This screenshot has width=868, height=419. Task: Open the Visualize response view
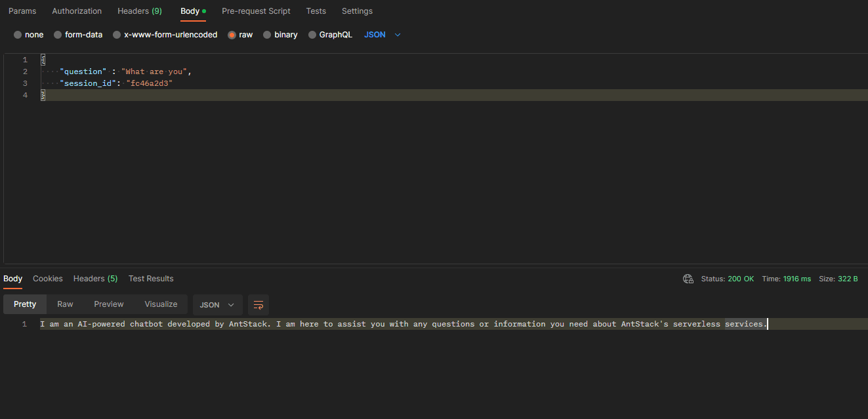[x=161, y=304]
